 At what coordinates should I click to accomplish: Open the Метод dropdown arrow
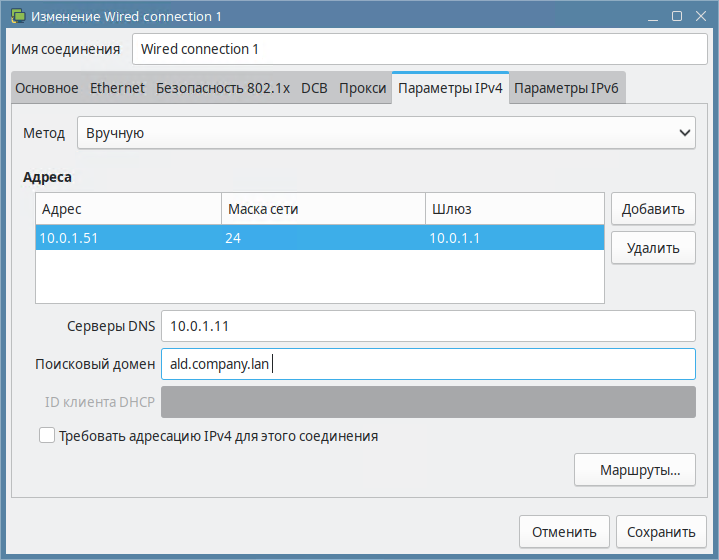(685, 133)
